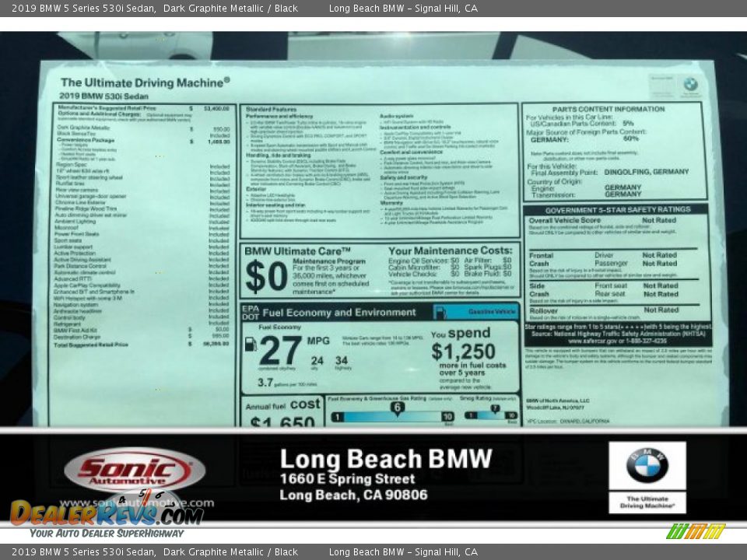Click the large '$0' maintenance price
The image size is (747, 560).
coord(266,276)
